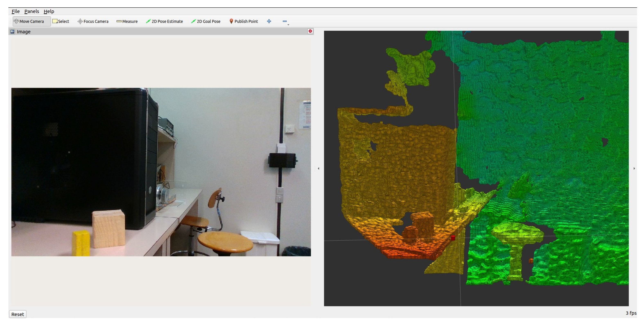
Task: Click the Image panel icon in title bar
Action: [x=12, y=32]
